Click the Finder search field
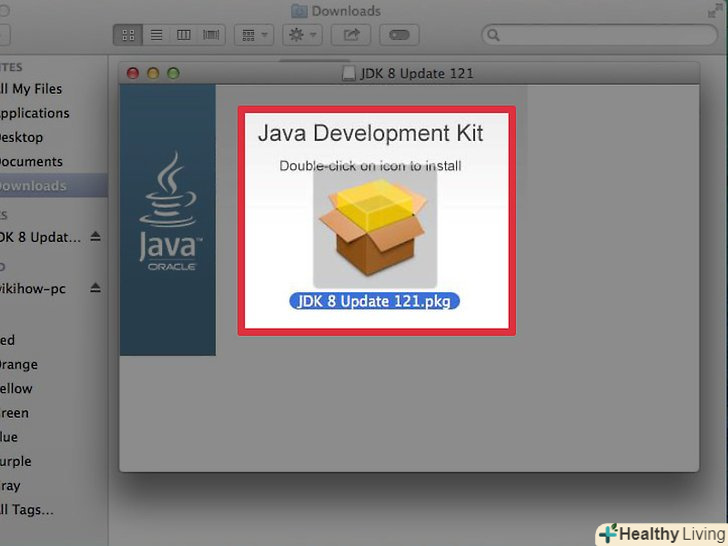This screenshot has width=728, height=546. pyautogui.click(x=599, y=35)
